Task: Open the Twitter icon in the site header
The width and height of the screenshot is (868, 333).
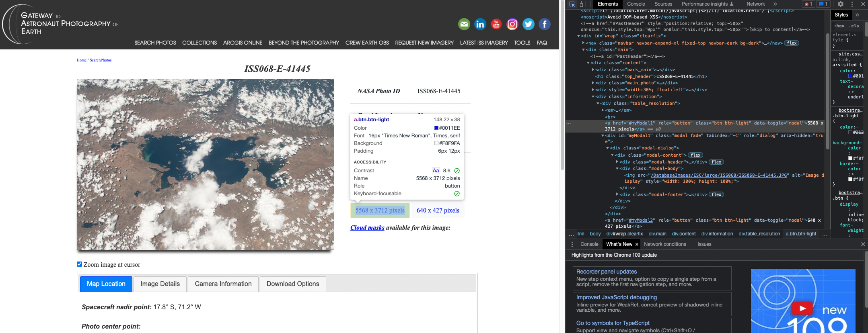Action: point(529,24)
